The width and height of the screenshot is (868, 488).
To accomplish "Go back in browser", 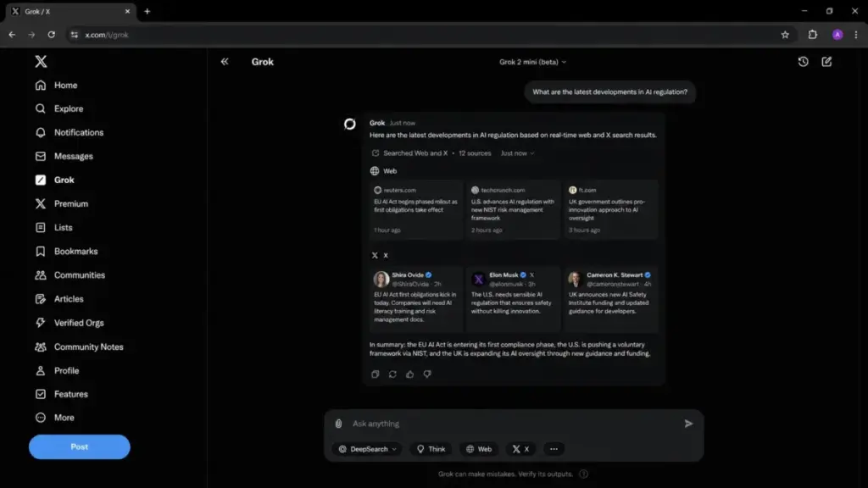I will point(12,34).
